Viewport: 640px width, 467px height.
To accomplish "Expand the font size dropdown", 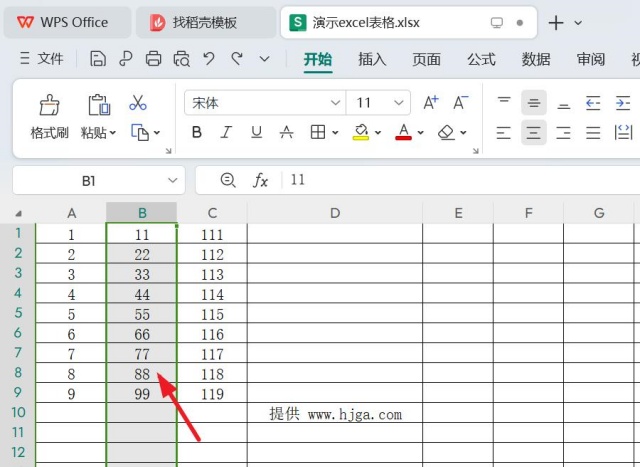I will click(399, 102).
